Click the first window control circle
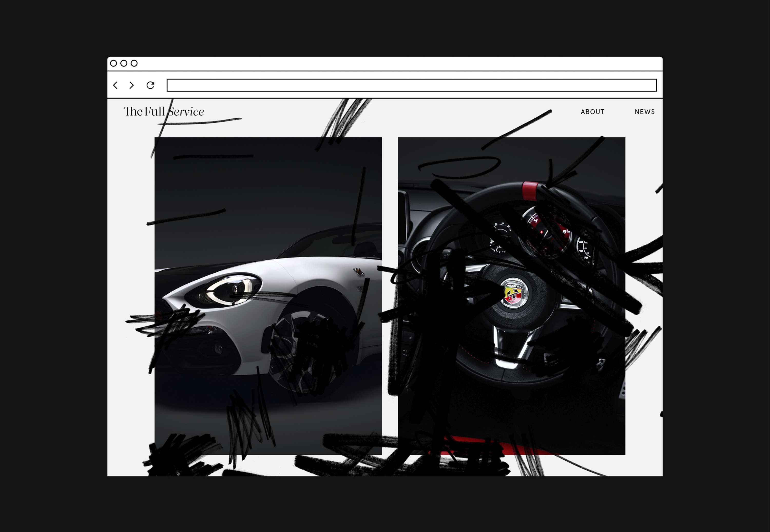Viewport: 770px width, 532px height. 113,63
